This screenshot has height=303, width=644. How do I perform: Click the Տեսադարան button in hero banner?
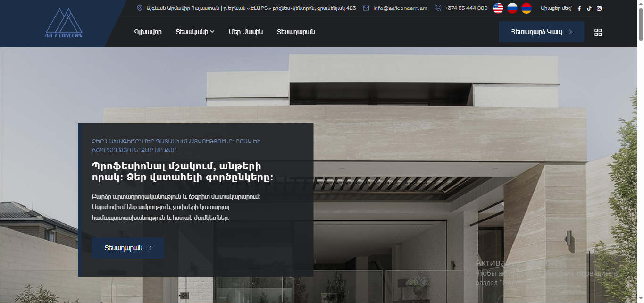click(128, 248)
